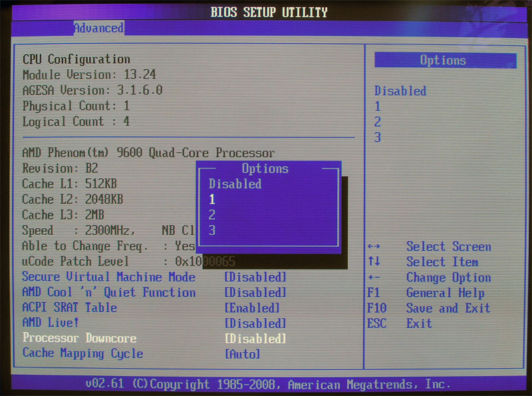Click the Change Option help label
The image size is (532, 396).
coord(448,278)
